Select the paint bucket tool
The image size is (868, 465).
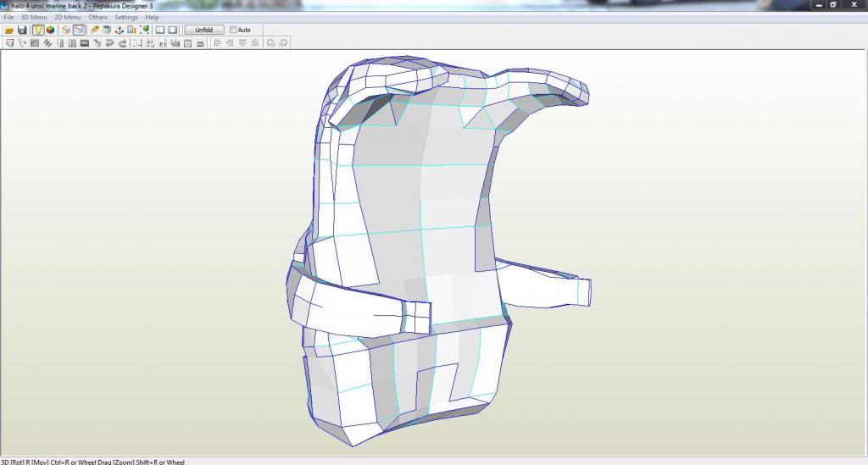107,30
